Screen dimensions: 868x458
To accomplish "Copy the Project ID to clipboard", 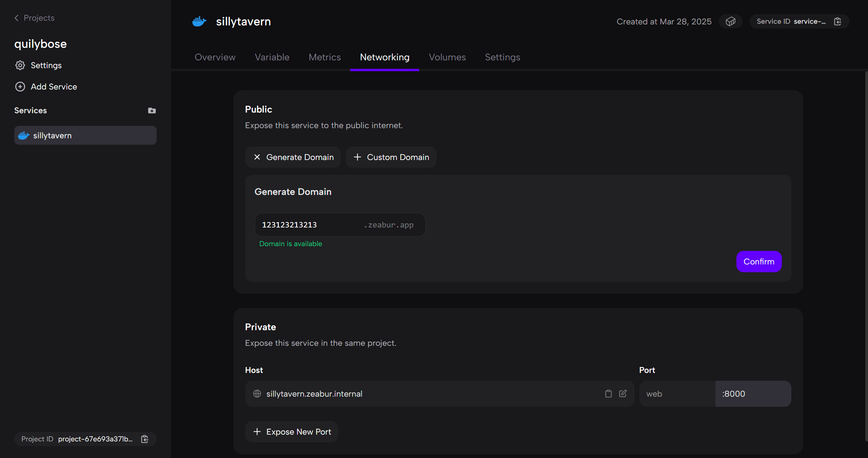I will (x=145, y=439).
